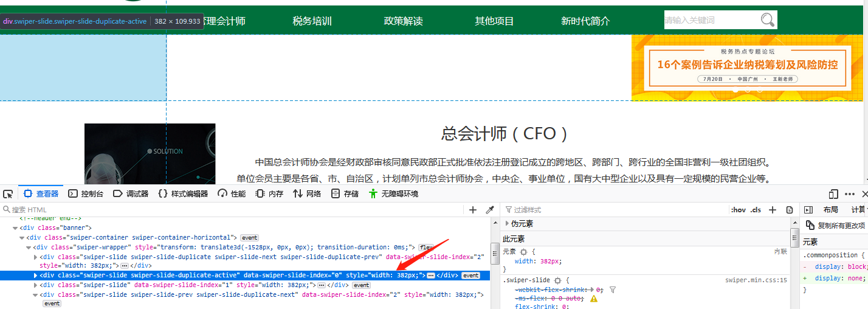
Task: Click event badge on slide-index 1 row
Action: coord(361,285)
